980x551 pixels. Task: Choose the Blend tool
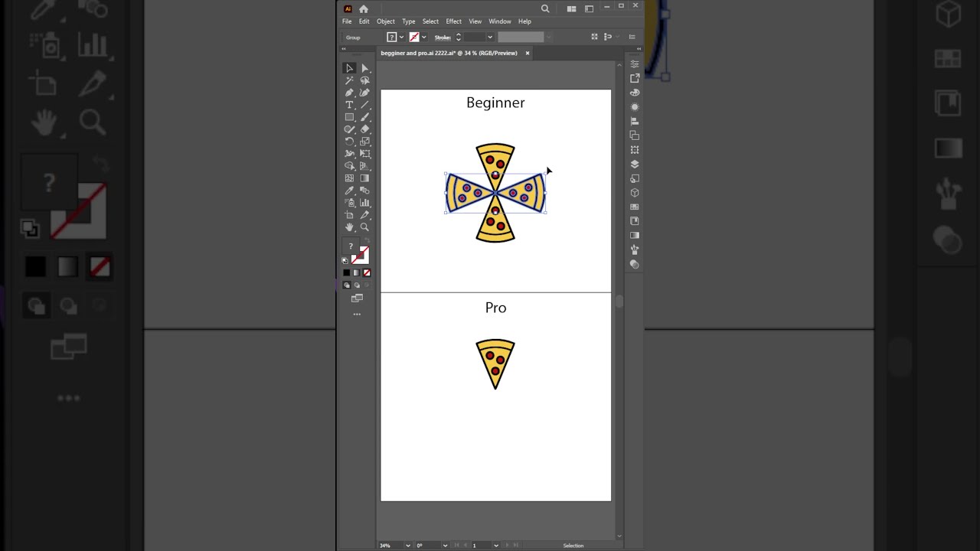pos(364,191)
